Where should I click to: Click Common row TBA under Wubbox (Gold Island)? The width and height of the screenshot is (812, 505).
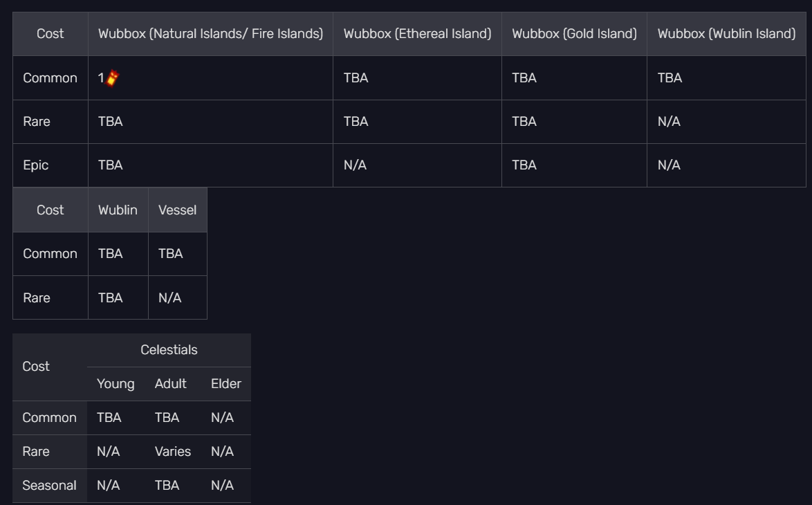[x=524, y=78]
